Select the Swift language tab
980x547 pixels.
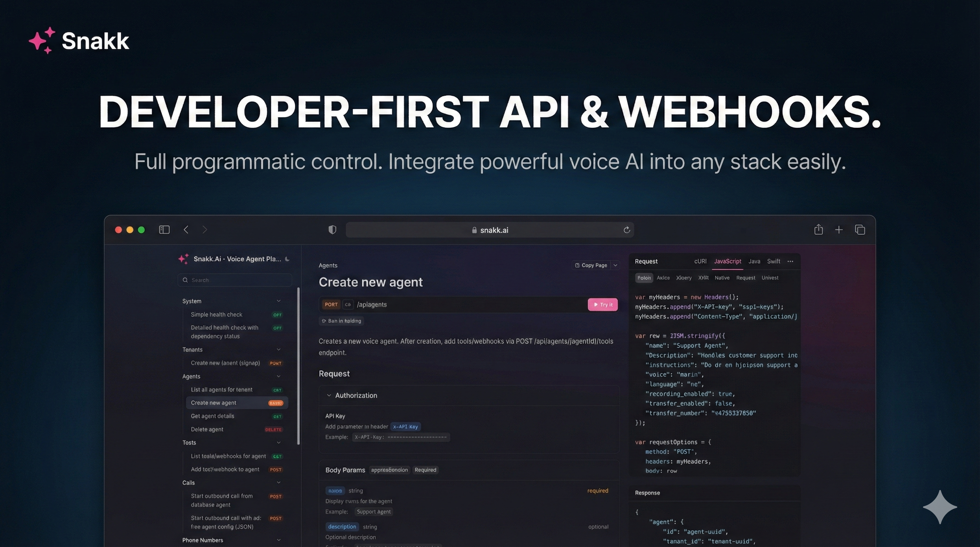[773, 261]
